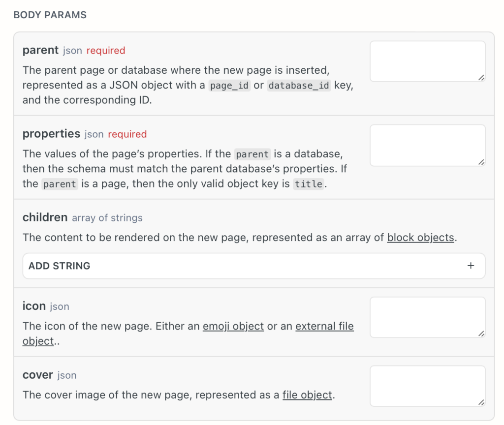Follow the "emoji object" link

[233, 326]
